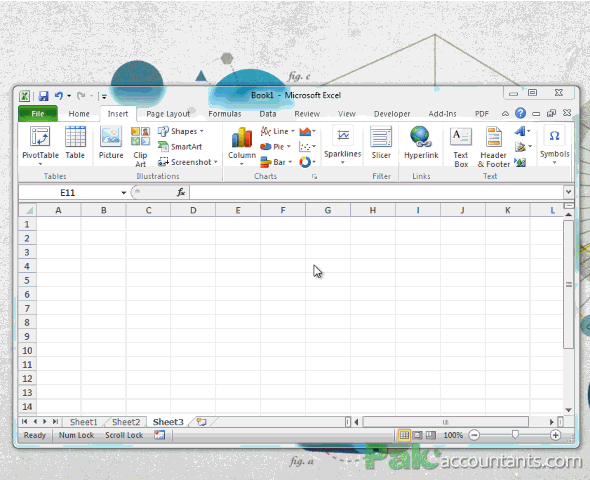Minimize the Ribbon with the caret icon
Image resolution: width=590 pixels, height=480 pixels.
(505, 113)
